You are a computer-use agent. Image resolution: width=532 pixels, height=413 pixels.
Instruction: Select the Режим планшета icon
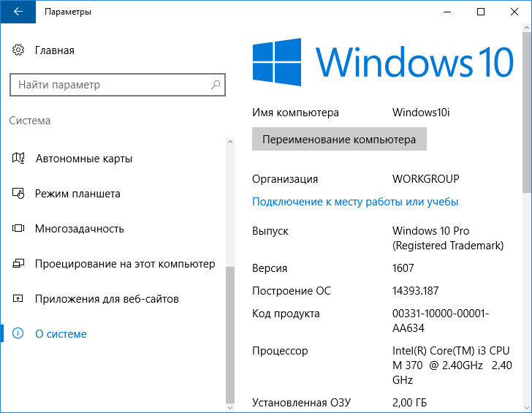(18, 194)
